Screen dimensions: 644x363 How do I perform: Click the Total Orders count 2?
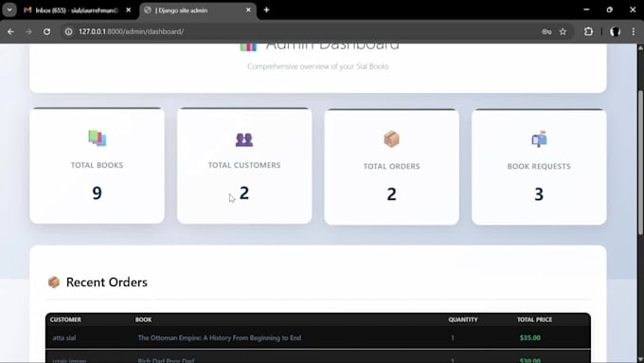pos(391,194)
